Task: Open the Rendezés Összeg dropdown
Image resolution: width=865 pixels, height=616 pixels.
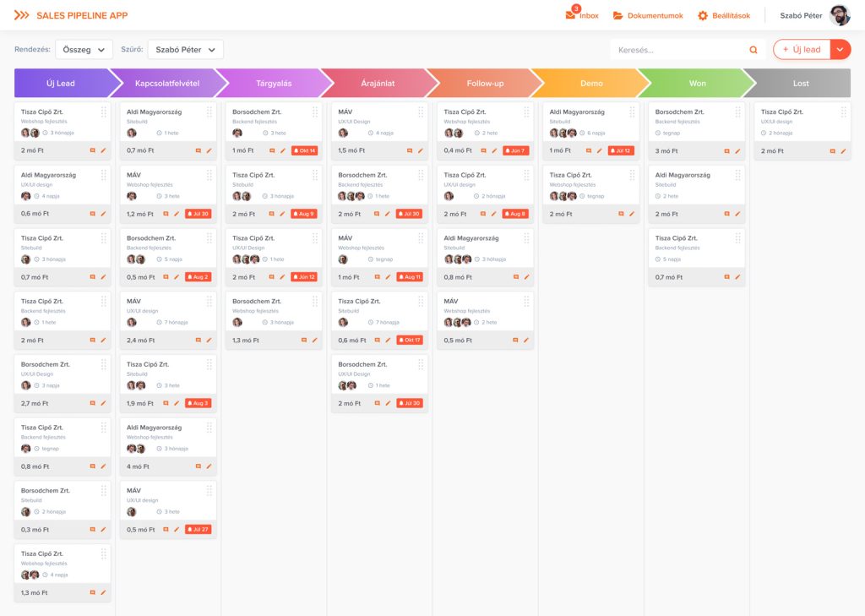Action: point(82,50)
